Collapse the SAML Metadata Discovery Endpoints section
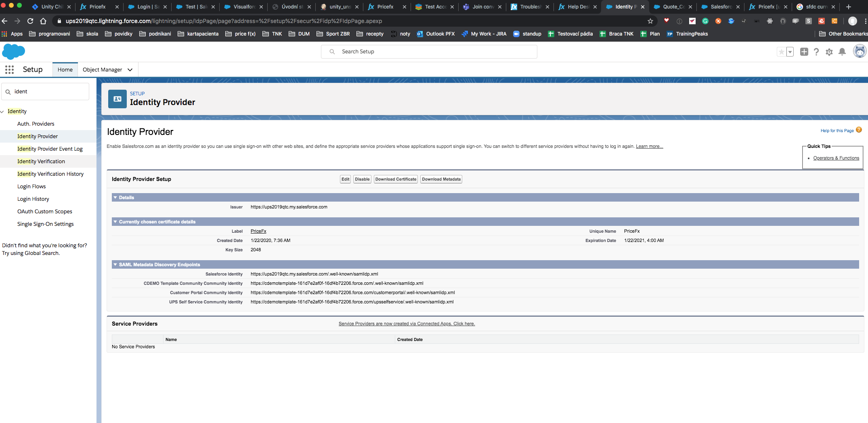 (x=115, y=265)
